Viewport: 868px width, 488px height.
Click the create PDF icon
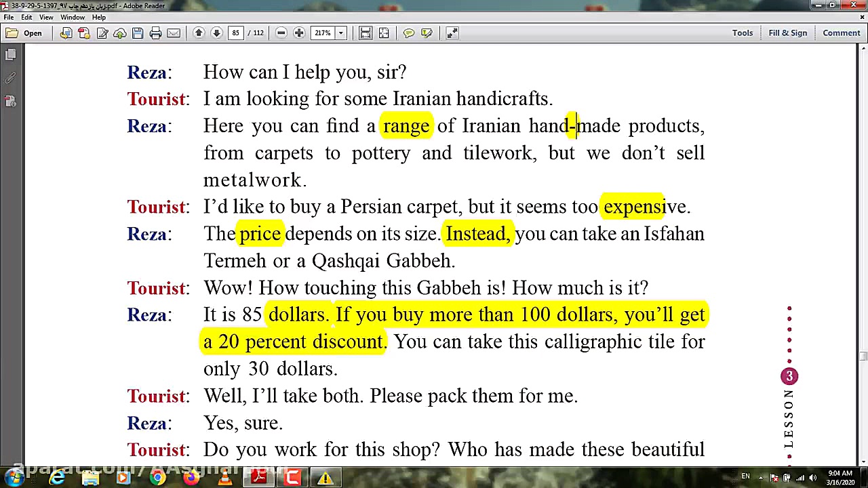click(x=84, y=33)
